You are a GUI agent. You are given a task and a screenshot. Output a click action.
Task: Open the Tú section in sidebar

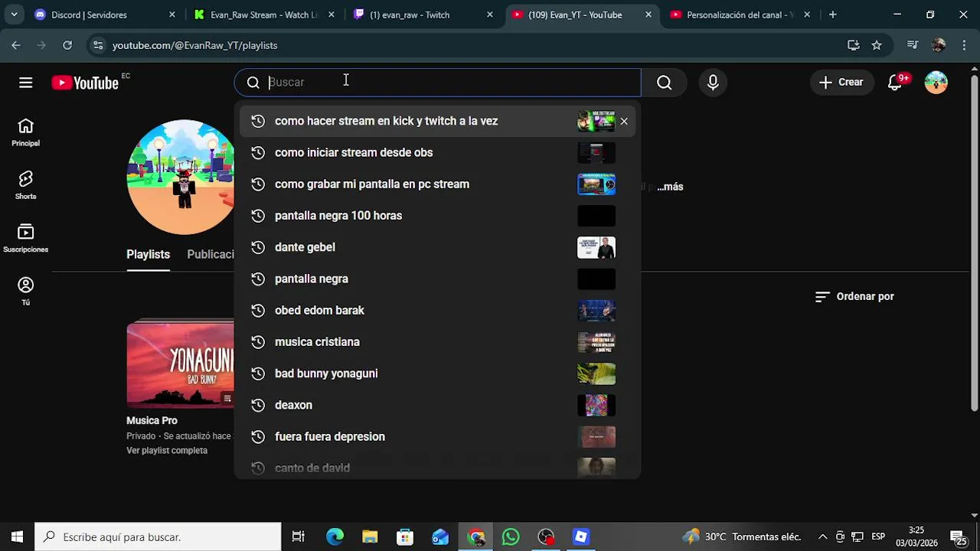click(25, 291)
